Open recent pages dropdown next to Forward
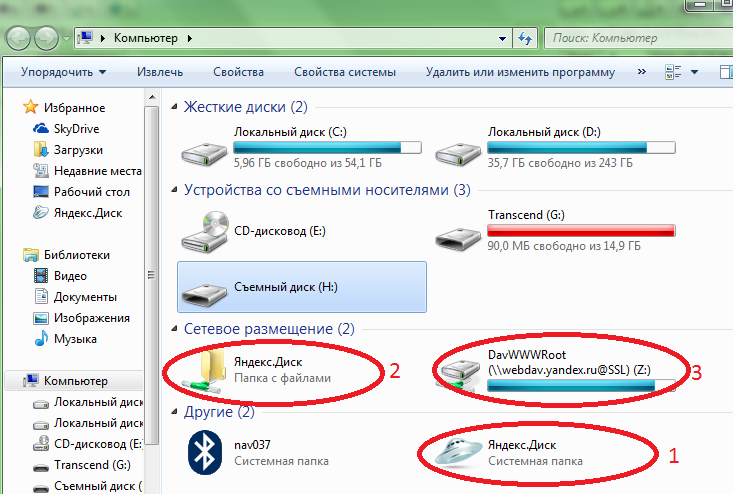 coord(66,39)
